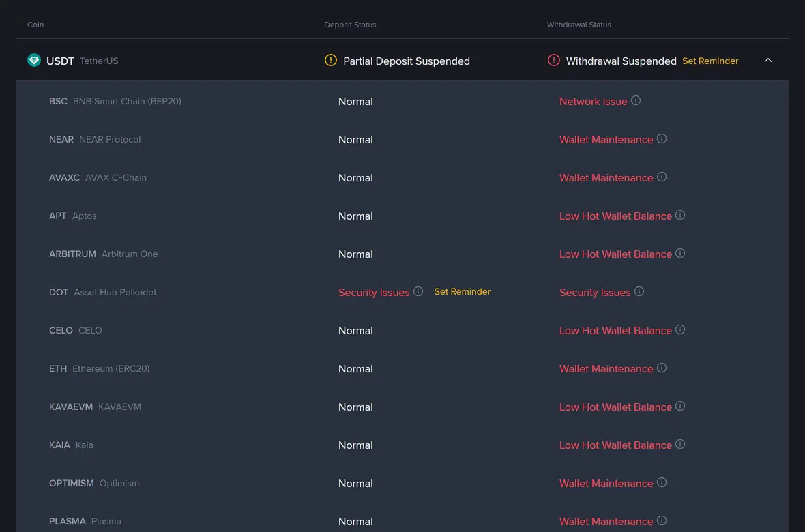Click 'Normal' deposit status for BSC
Screen dimensions: 805x532
pyautogui.click(x=355, y=102)
